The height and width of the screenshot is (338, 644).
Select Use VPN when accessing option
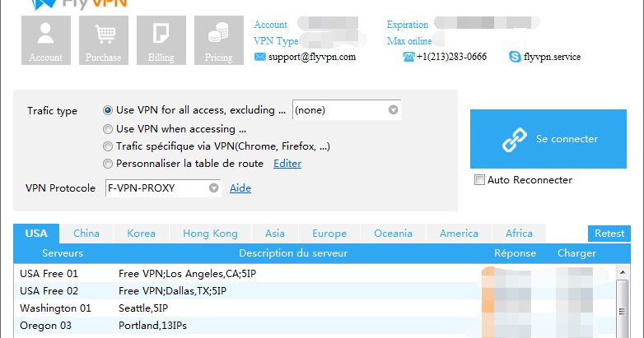coord(108,129)
